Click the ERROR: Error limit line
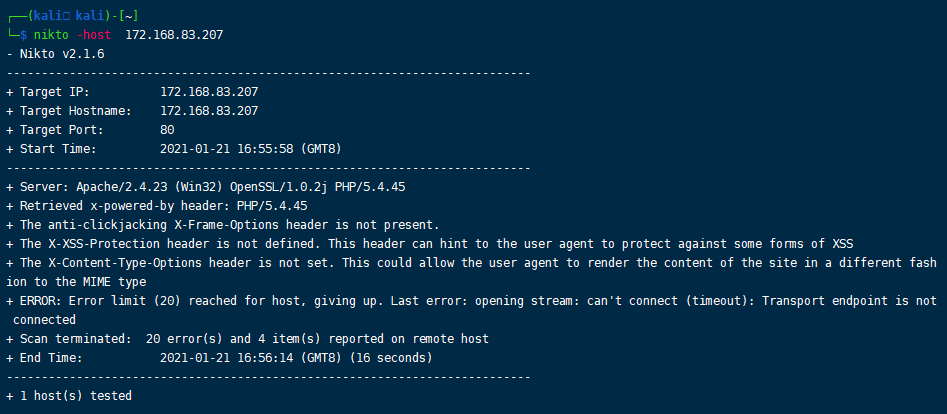 click(472, 310)
